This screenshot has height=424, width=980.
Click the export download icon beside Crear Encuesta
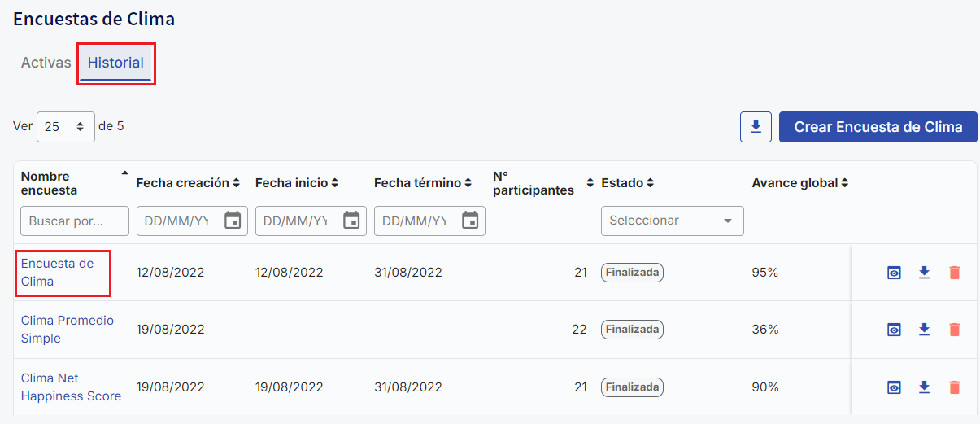(756, 127)
